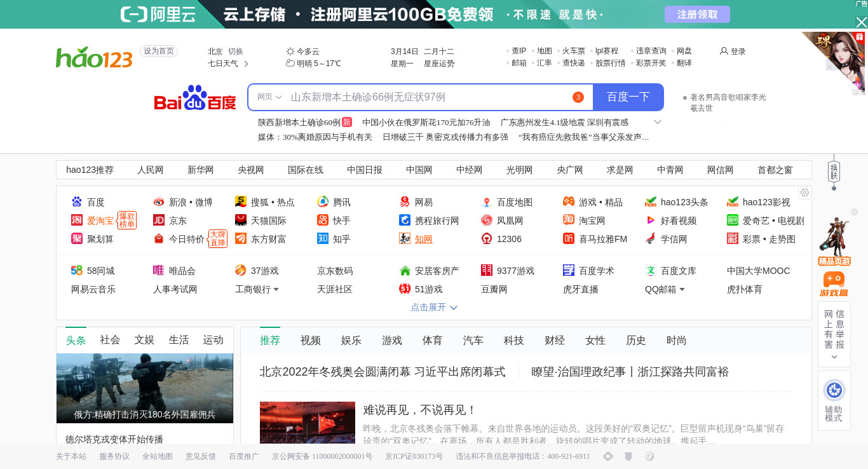This screenshot has height=469, width=868.
Task: Click the Baidu Maps pin icon
Action: 487,202
